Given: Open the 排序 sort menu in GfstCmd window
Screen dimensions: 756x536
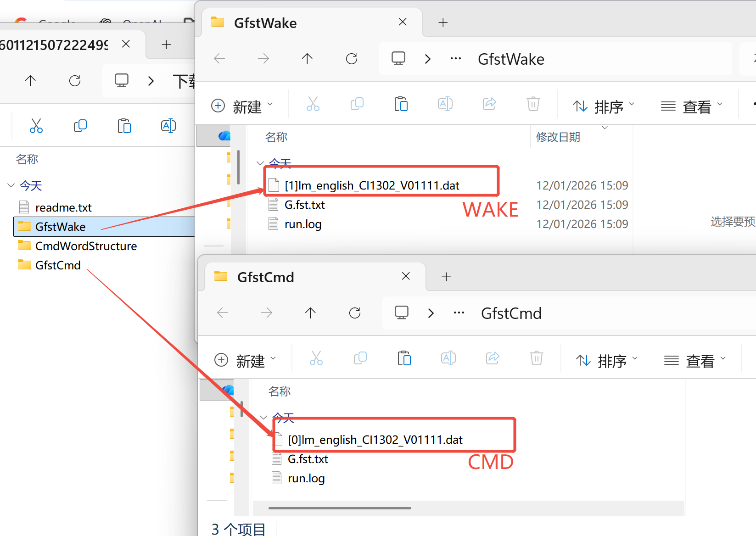Looking at the screenshot, I should tap(607, 361).
